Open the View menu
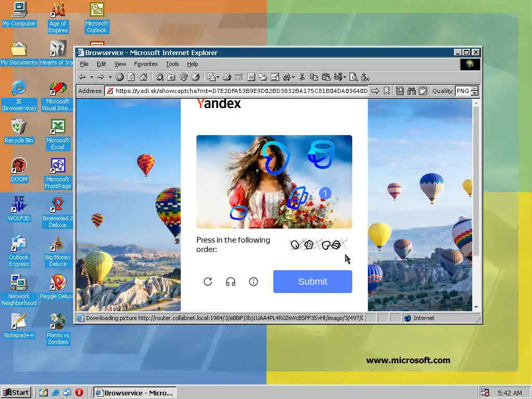This screenshot has width=532, height=399. point(120,64)
